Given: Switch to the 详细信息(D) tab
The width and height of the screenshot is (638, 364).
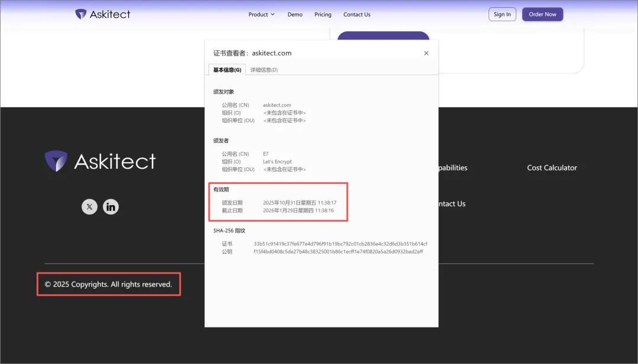Looking at the screenshot, I should pos(264,70).
